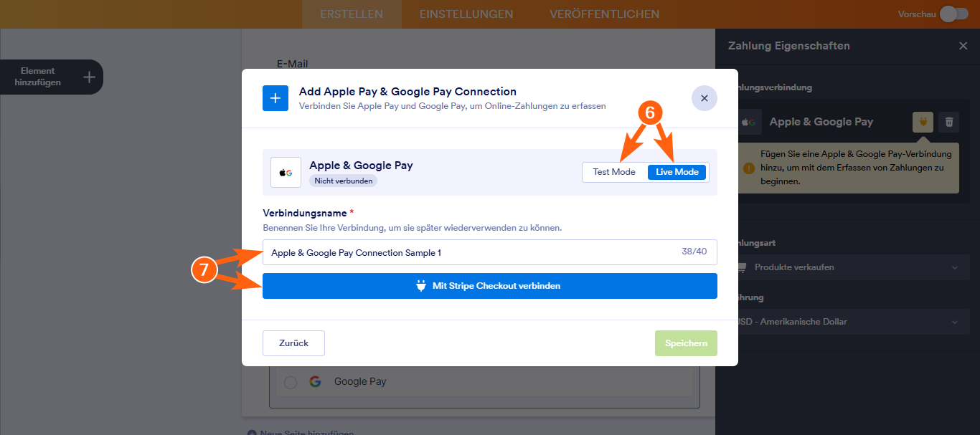Open the ERSTELLEN tab

(x=352, y=14)
